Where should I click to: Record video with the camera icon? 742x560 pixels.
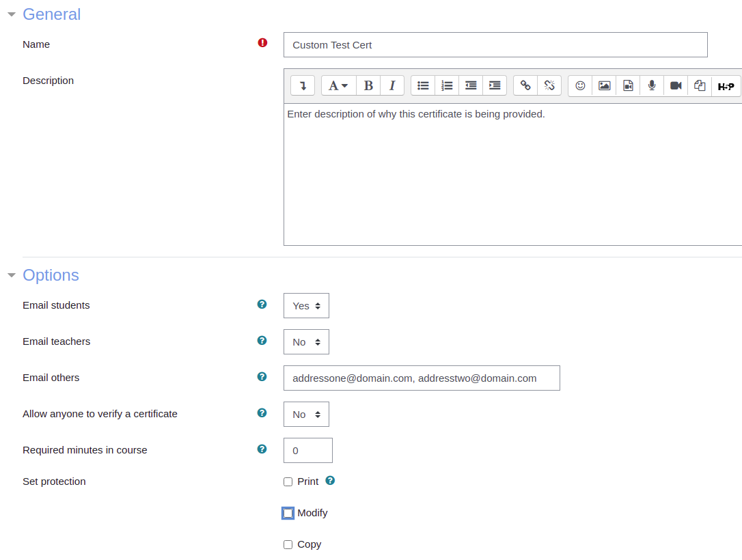point(676,85)
